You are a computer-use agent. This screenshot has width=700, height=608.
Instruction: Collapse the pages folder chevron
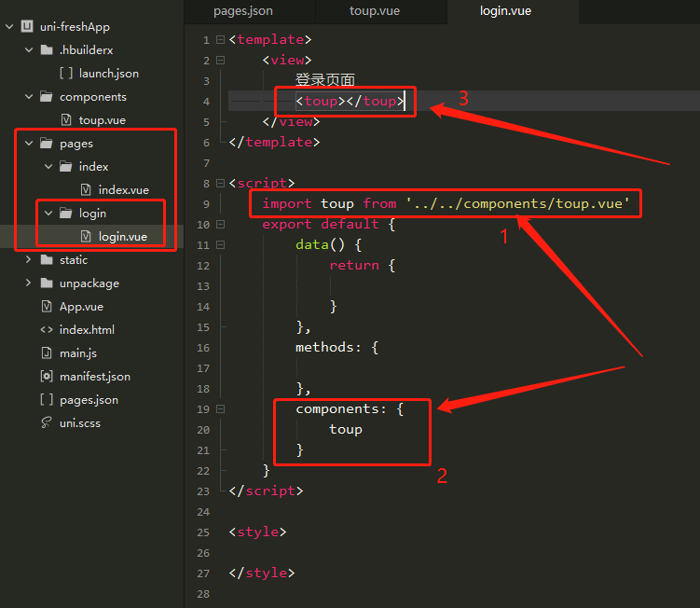point(29,144)
